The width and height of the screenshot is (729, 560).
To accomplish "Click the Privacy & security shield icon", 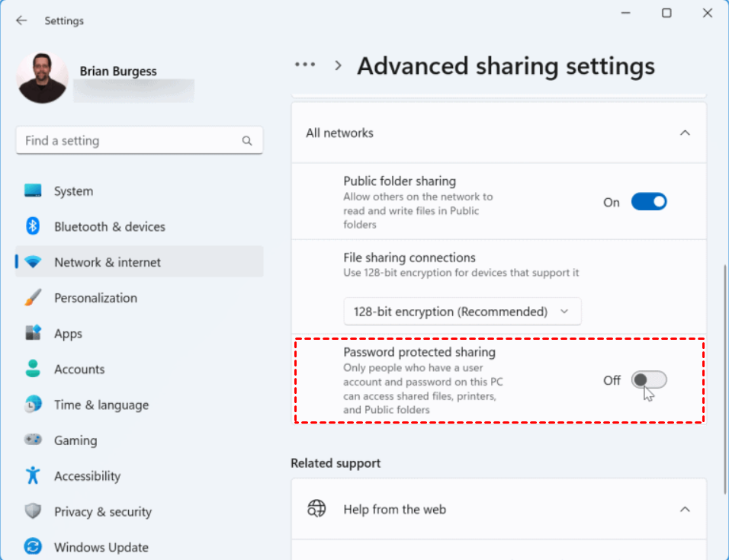I will (x=33, y=512).
